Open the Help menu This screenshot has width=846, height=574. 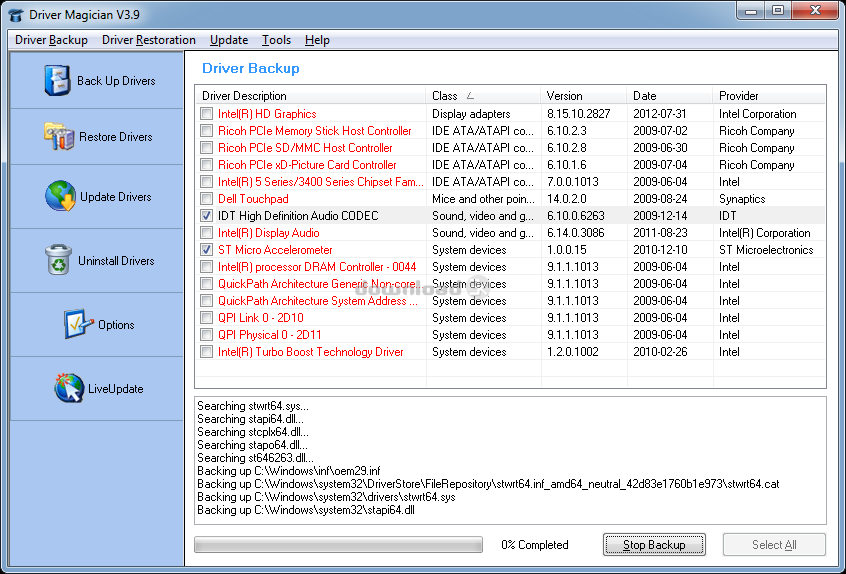point(317,40)
